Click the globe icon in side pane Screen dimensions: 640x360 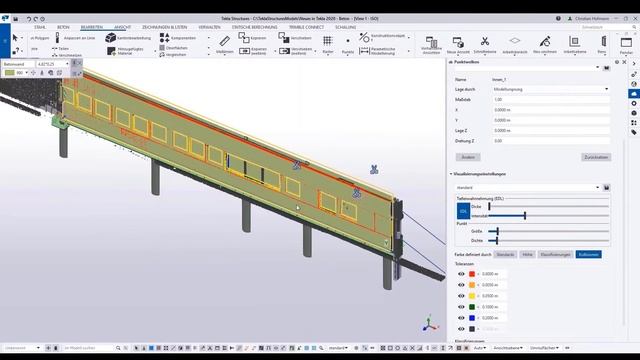click(x=634, y=84)
